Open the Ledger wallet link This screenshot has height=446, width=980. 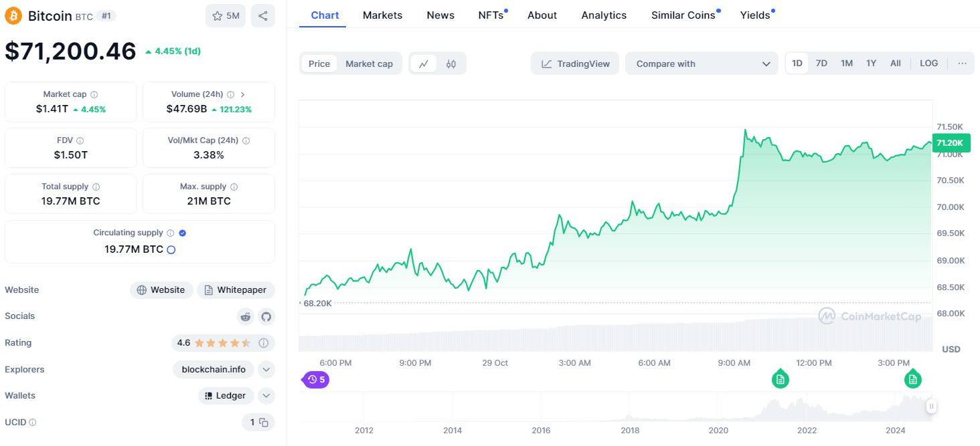[x=226, y=396]
